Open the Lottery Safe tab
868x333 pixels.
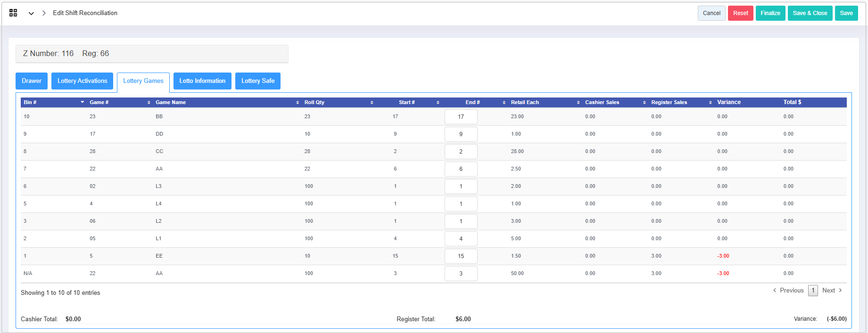point(258,81)
